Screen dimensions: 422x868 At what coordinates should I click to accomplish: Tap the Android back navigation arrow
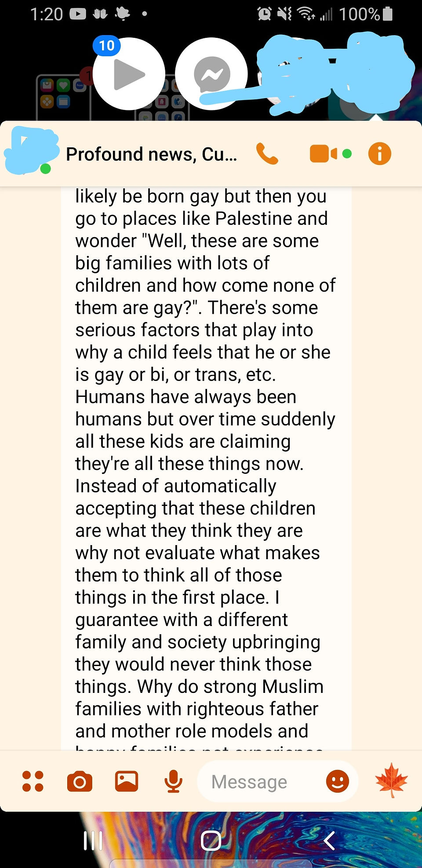(x=329, y=840)
